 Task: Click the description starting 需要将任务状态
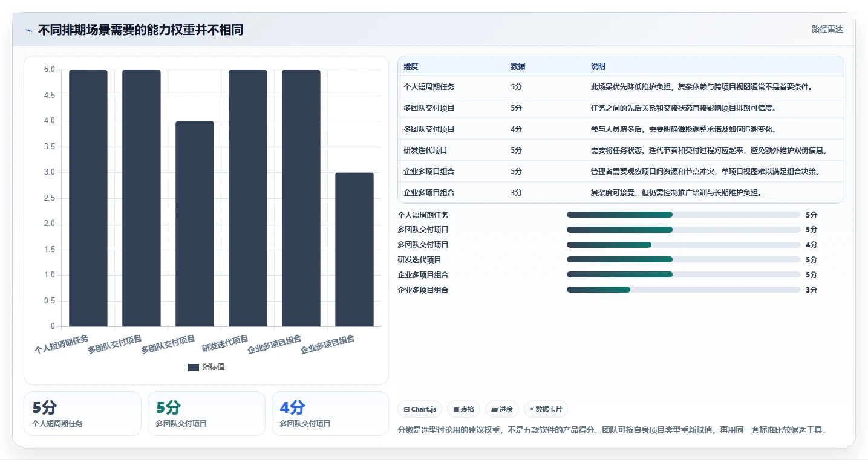pyautogui.click(x=709, y=151)
